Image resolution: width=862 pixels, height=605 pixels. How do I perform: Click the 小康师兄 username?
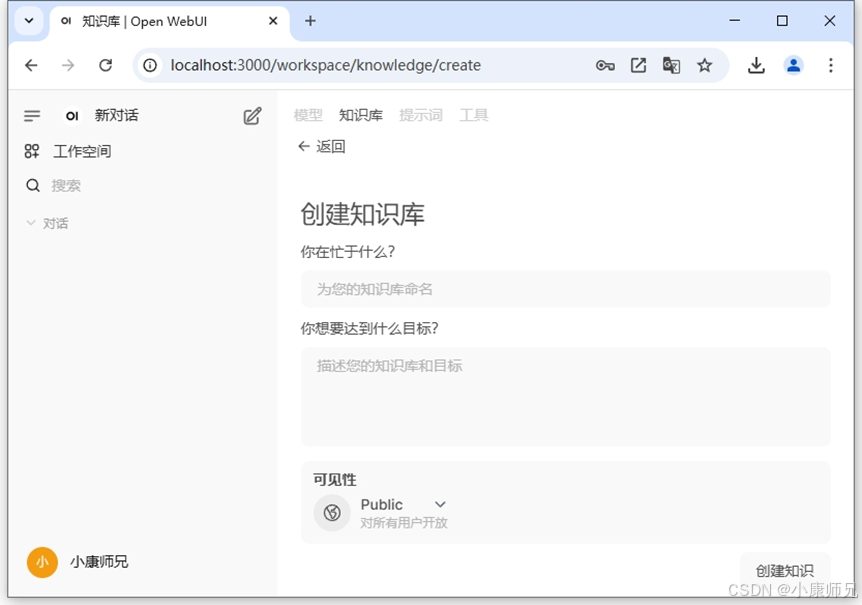[99, 562]
